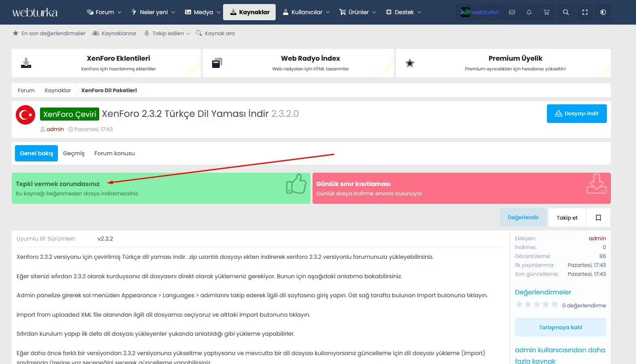Open Neler yeni nav item

click(x=149, y=12)
